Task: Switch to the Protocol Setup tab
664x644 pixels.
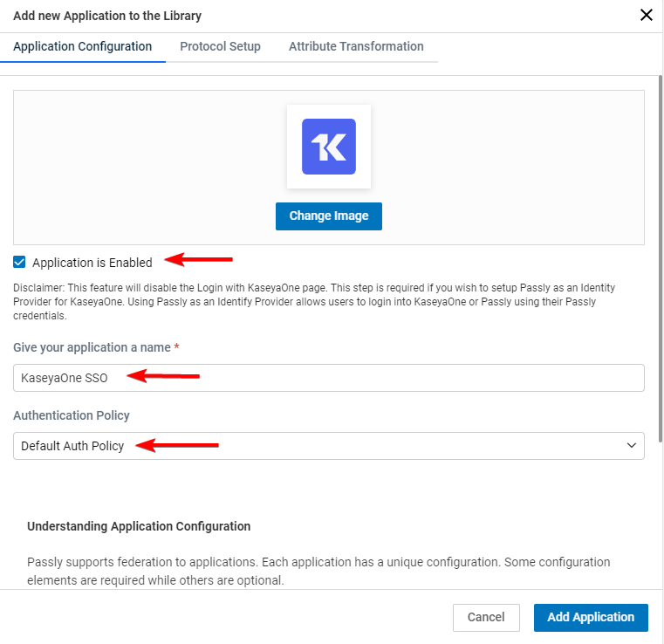Action: pos(220,46)
